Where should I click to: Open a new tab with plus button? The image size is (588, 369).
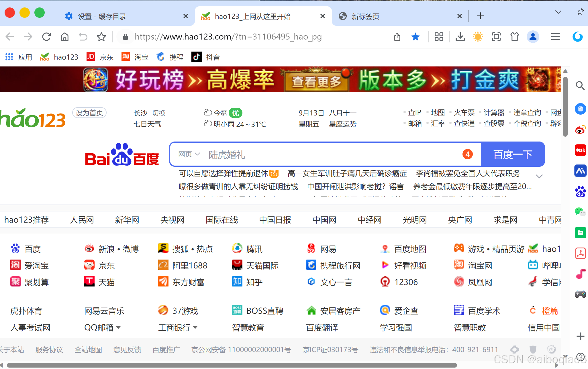[x=481, y=16]
